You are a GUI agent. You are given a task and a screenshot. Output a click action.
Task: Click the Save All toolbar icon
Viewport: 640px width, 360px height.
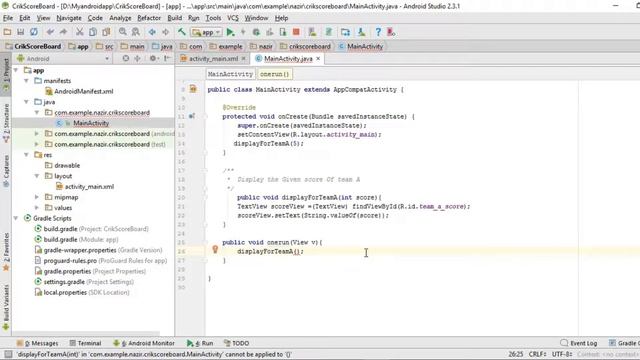click(x=20, y=32)
